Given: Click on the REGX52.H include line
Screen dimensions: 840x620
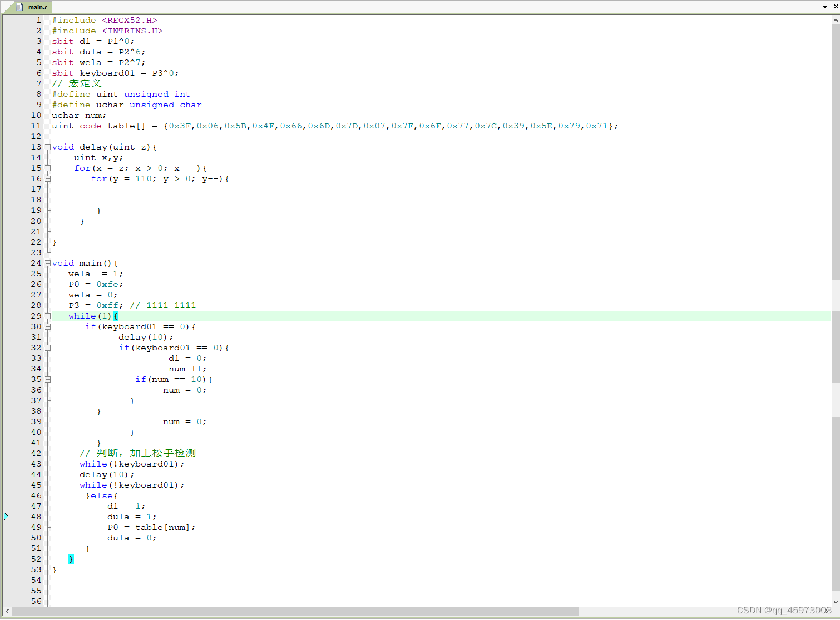Looking at the screenshot, I should [105, 21].
